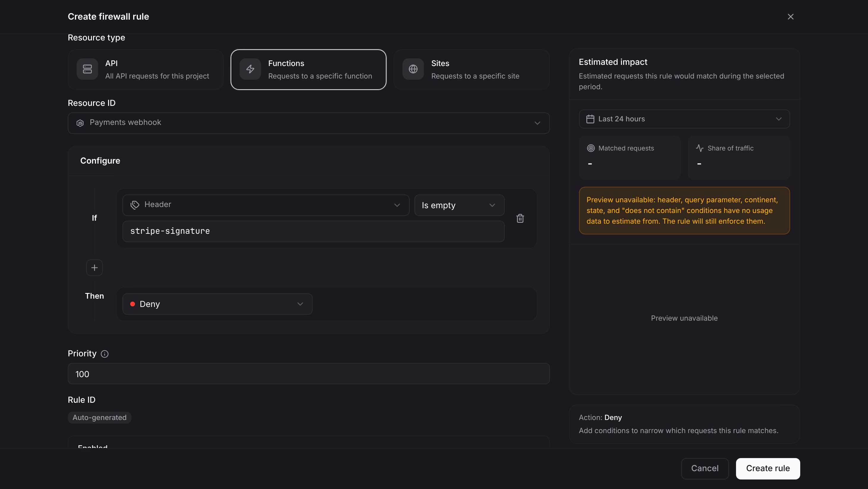Open the Deny action dropdown
The height and width of the screenshot is (489, 868).
pyautogui.click(x=217, y=304)
